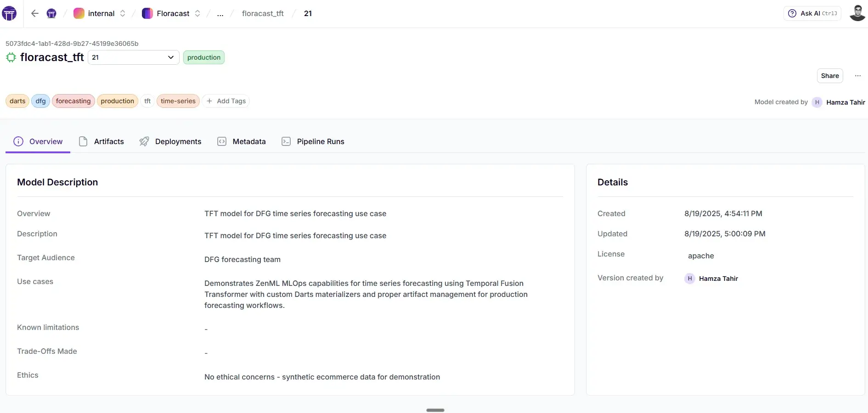Click Add Tags button
Screen dimensions: 868x413
[226, 101]
